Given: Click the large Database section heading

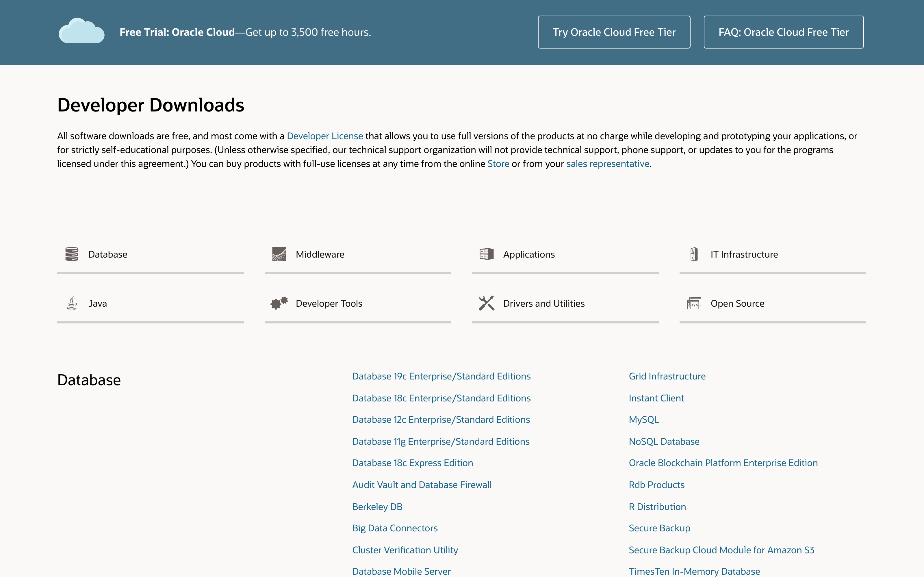Looking at the screenshot, I should tap(89, 380).
